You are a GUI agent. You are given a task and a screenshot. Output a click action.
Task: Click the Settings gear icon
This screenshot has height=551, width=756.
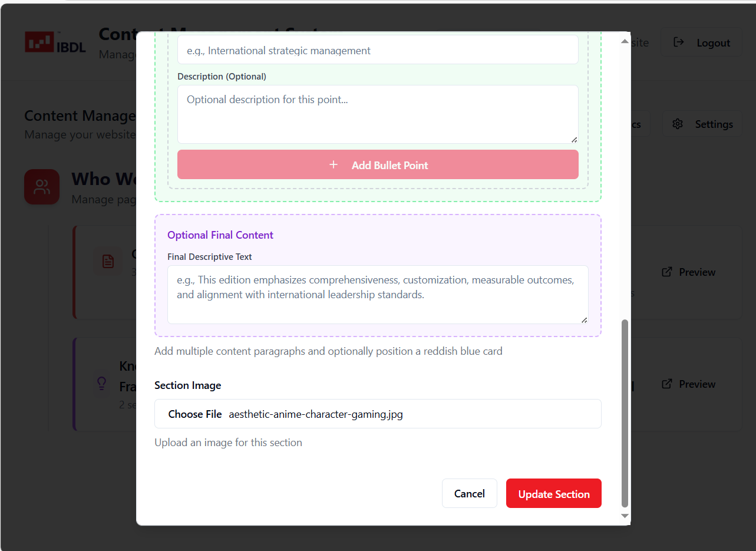(x=678, y=124)
